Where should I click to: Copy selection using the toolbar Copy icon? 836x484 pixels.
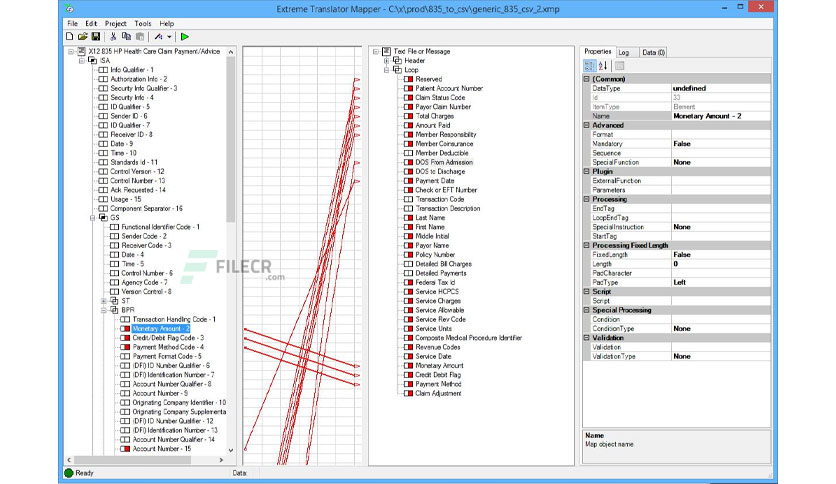(x=126, y=37)
